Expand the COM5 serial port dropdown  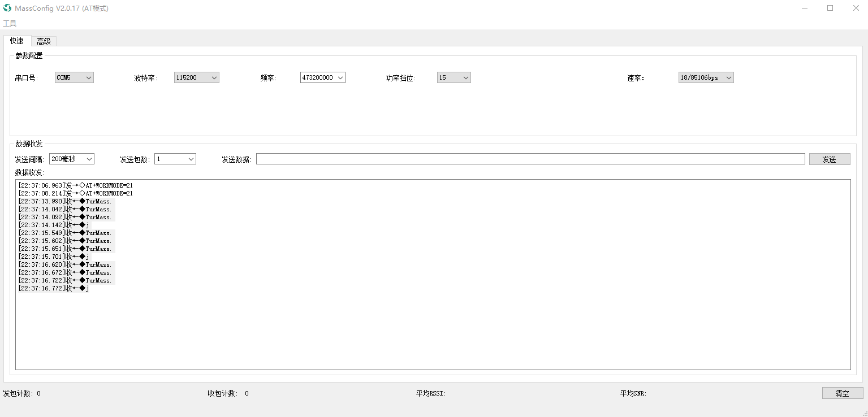[x=74, y=77]
